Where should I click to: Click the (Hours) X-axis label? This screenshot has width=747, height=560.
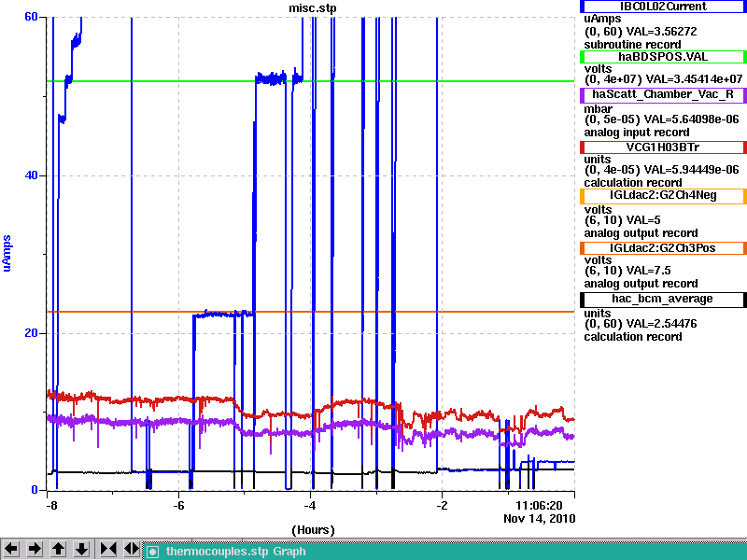(x=313, y=529)
